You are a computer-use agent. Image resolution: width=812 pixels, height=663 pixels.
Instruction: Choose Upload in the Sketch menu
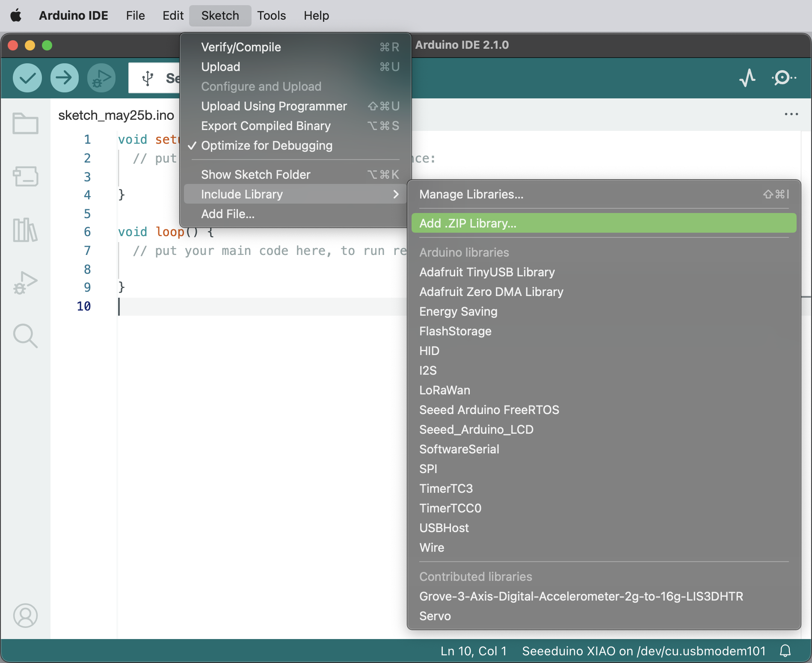[x=295, y=67]
